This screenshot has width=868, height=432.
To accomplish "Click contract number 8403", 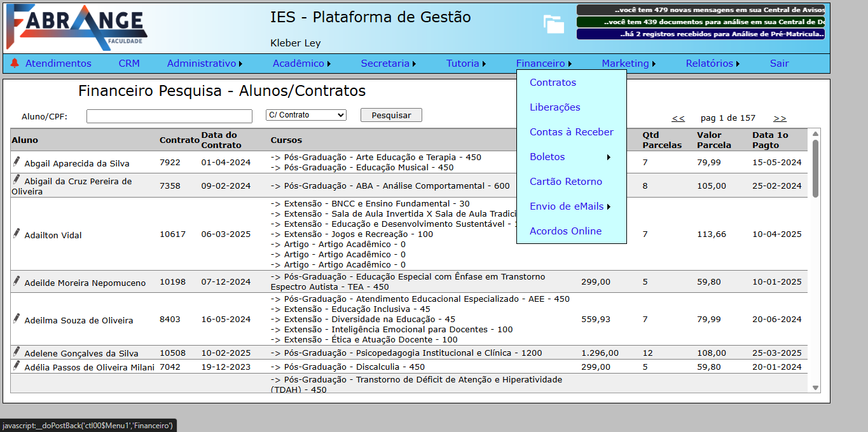I will coord(170,320).
